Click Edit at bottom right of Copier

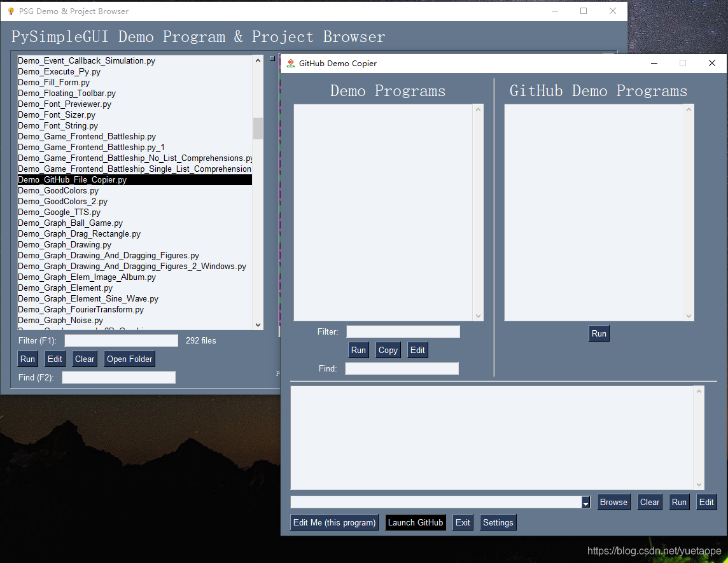point(706,502)
